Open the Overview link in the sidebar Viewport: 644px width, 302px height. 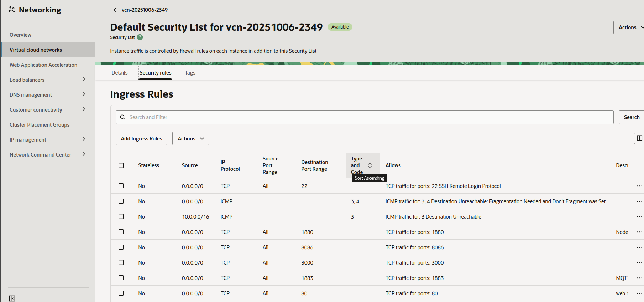click(20, 35)
